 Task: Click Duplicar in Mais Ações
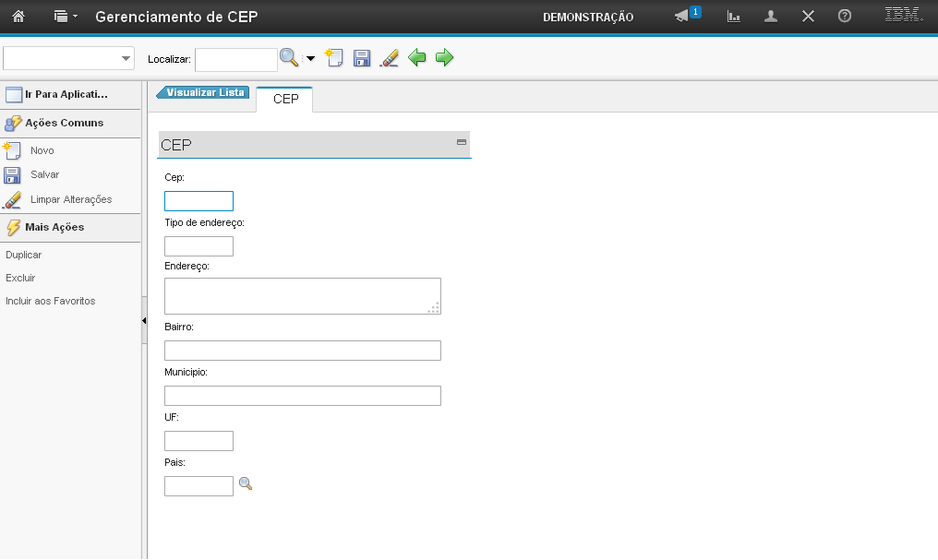23,255
